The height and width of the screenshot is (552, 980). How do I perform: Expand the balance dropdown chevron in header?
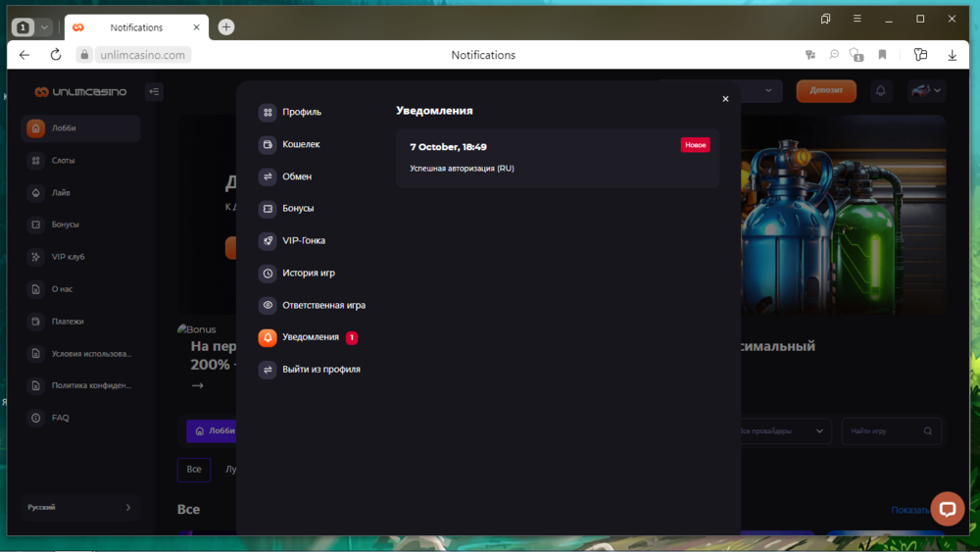(x=768, y=90)
